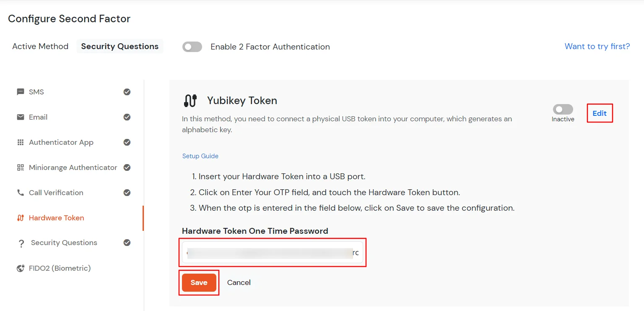
Task: Select the SMS method icon
Action: [x=21, y=91]
